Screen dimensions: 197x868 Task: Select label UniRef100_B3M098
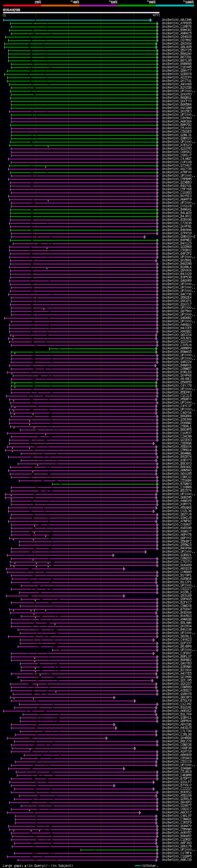177,220
